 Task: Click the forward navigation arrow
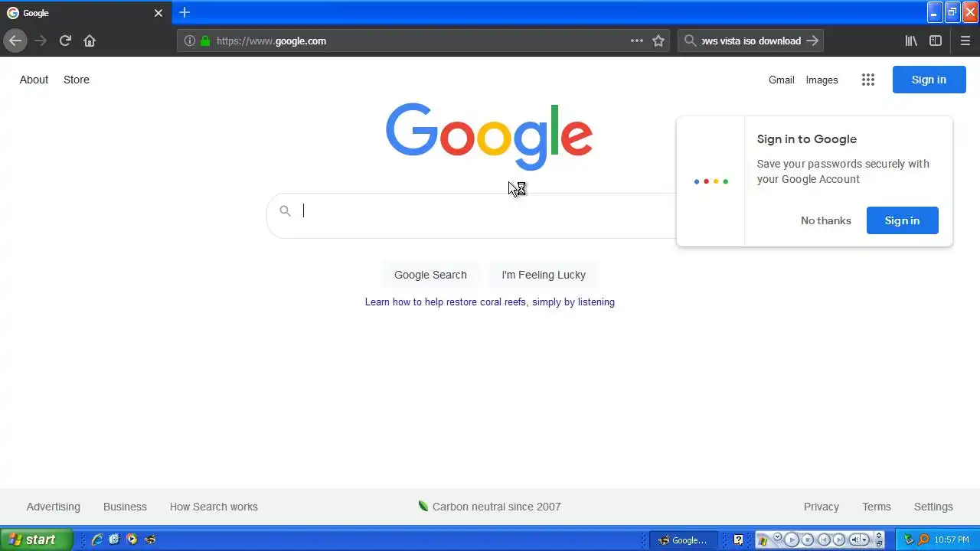(x=41, y=41)
